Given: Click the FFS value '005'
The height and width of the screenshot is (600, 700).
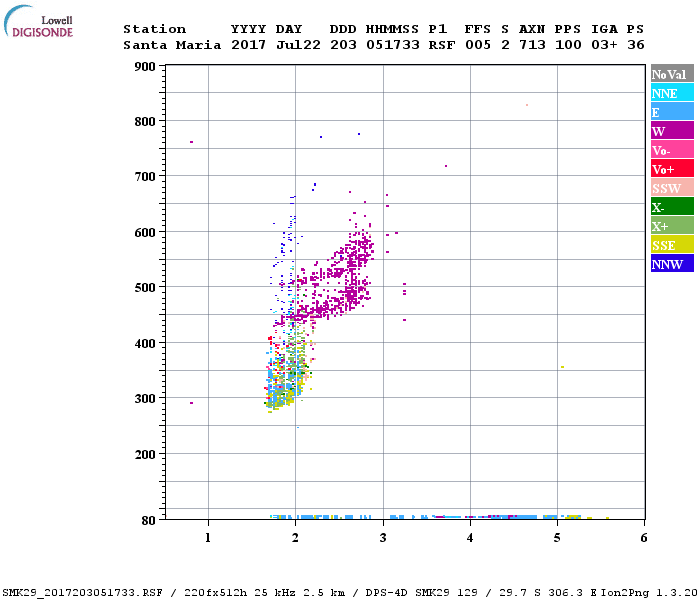Looking at the screenshot, I should (478, 45).
